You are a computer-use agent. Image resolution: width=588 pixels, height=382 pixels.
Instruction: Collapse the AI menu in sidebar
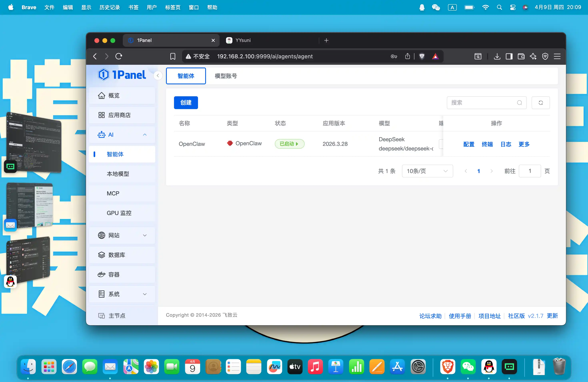tap(145, 135)
